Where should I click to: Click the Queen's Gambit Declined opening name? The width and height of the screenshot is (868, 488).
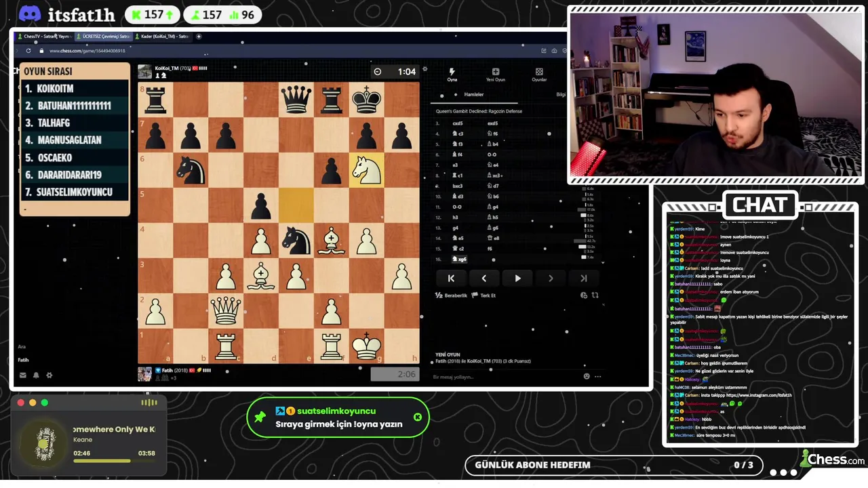pyautogui.click(x=479, y=111)
